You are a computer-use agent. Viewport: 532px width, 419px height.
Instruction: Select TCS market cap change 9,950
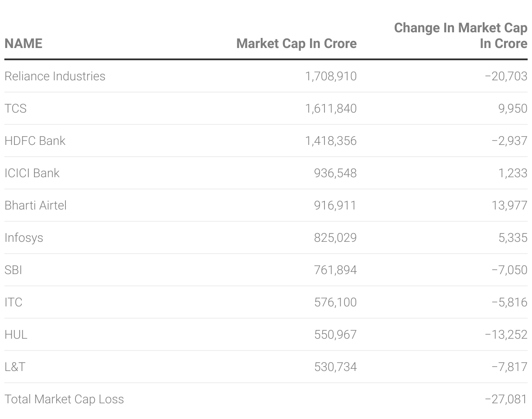coord(513,109)
